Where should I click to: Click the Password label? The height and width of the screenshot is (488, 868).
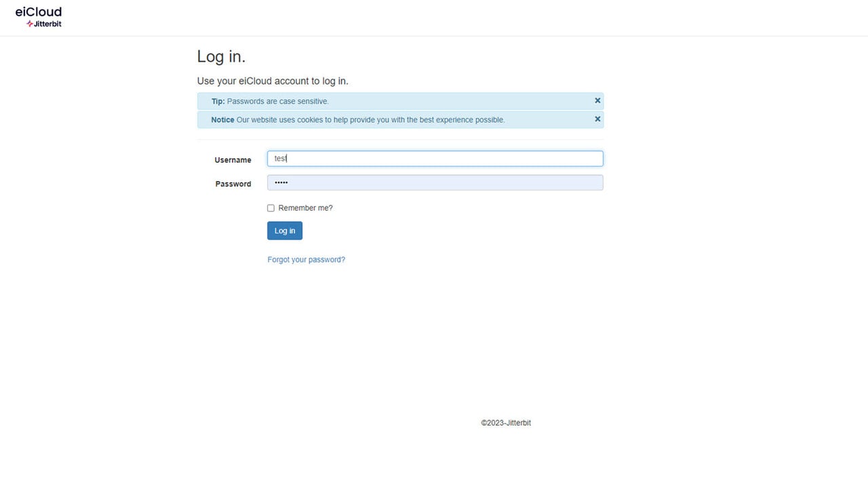[233, 184]
